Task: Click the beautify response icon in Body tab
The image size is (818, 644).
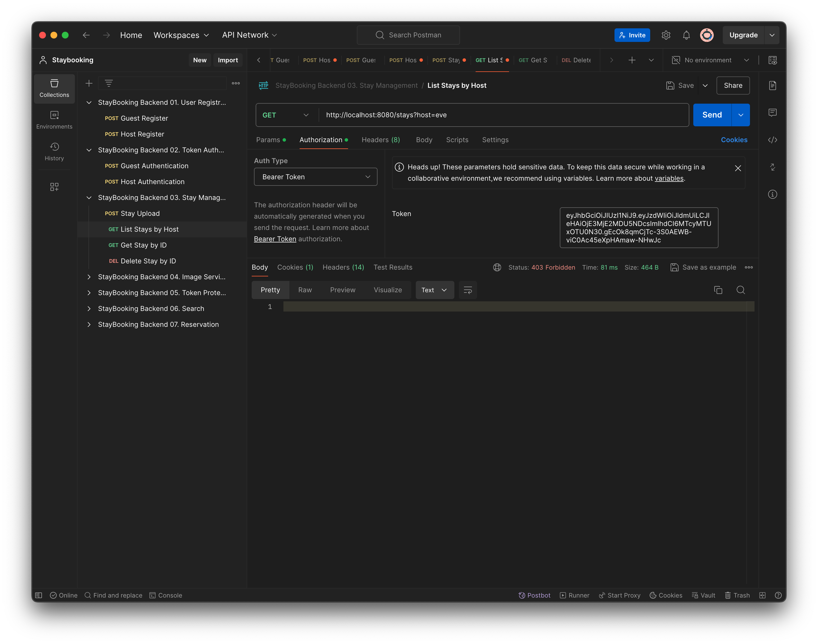Action: point(467,290)
